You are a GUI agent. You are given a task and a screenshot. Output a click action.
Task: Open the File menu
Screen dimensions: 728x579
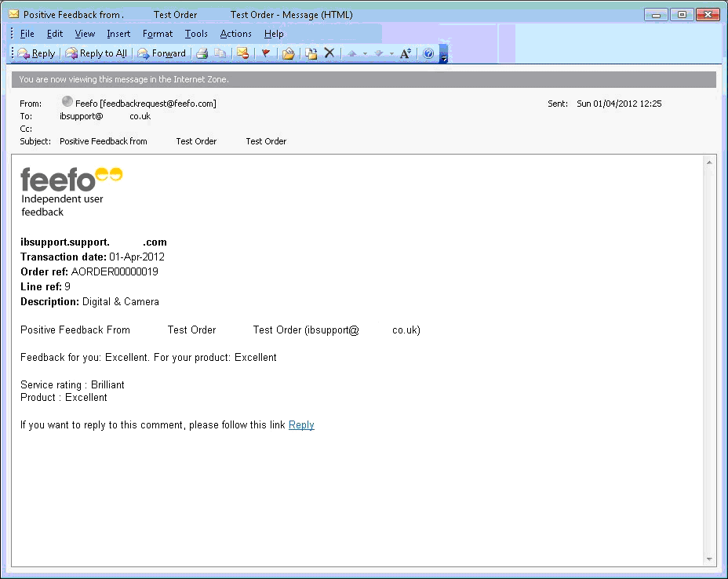click(27, 34)
